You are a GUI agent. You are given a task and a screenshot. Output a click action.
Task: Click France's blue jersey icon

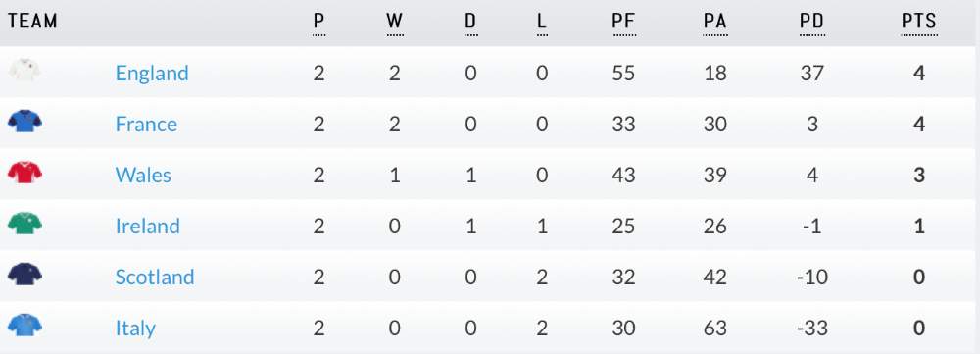[25, 121]
